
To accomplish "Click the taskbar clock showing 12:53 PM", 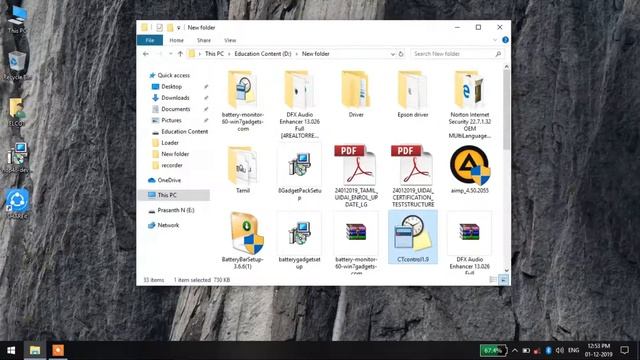I will tap(599, 350).
